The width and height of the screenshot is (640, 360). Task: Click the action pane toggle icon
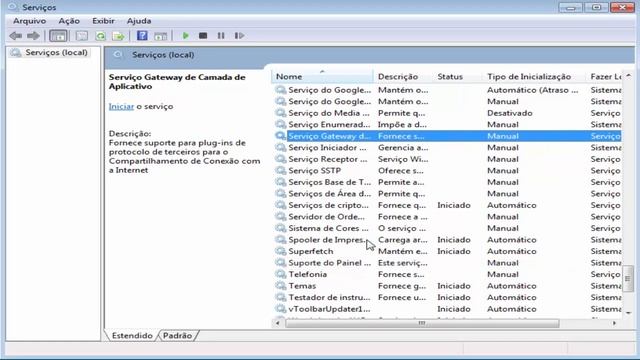pyautogui.click(x=160, y=36)
